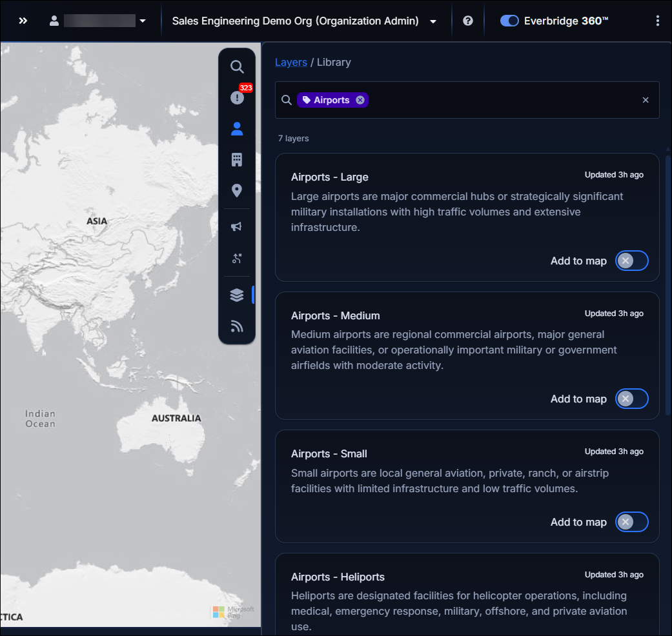Expand the user account dropdown
Viewport: 672px width, 636px height.
[143, 21]
